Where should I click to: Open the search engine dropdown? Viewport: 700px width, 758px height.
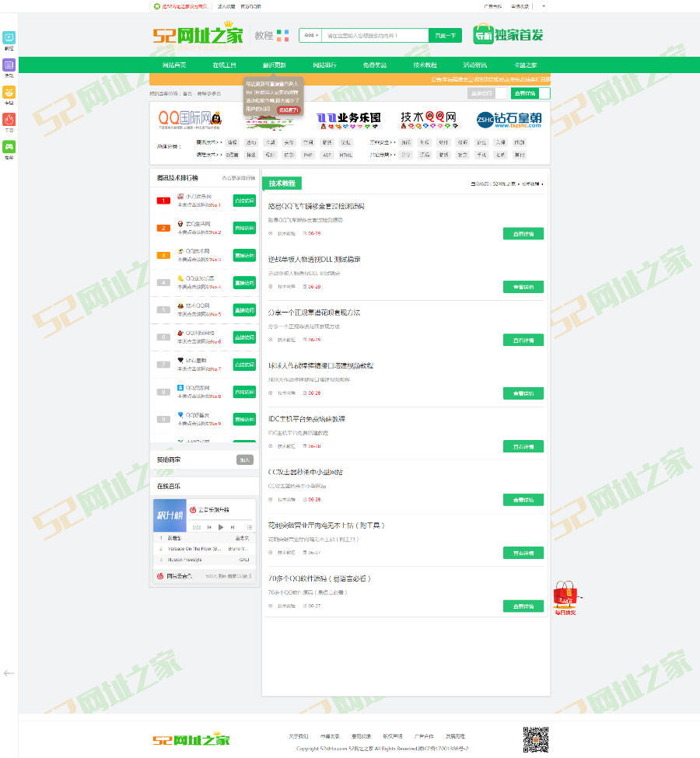(310, 35)
